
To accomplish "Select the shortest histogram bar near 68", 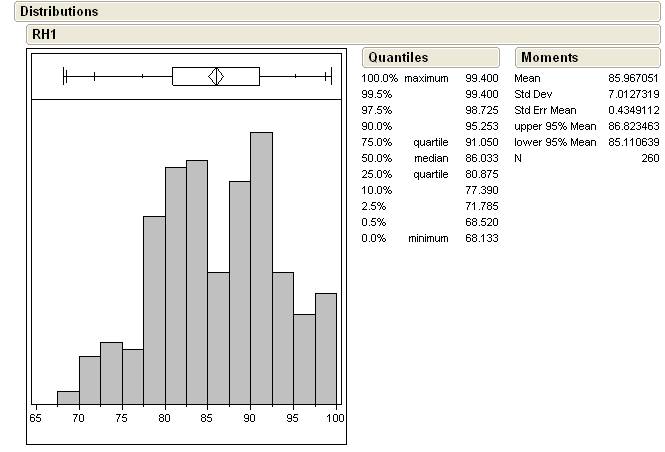I will pyautogui.click(x=68, y=397).
